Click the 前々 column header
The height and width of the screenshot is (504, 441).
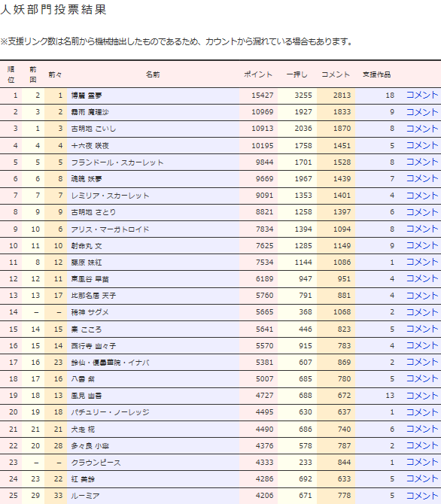point(55,74)
